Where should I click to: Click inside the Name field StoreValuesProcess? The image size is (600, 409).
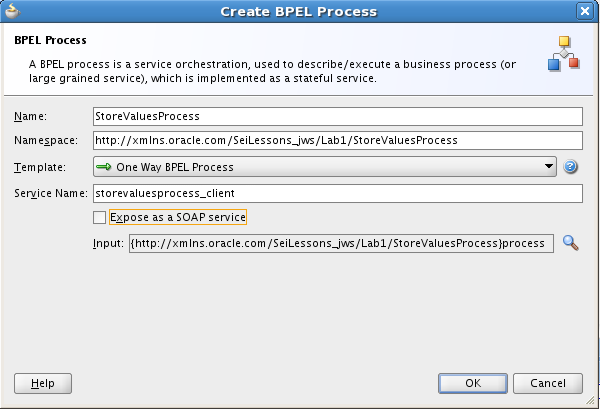pos(338,116)
